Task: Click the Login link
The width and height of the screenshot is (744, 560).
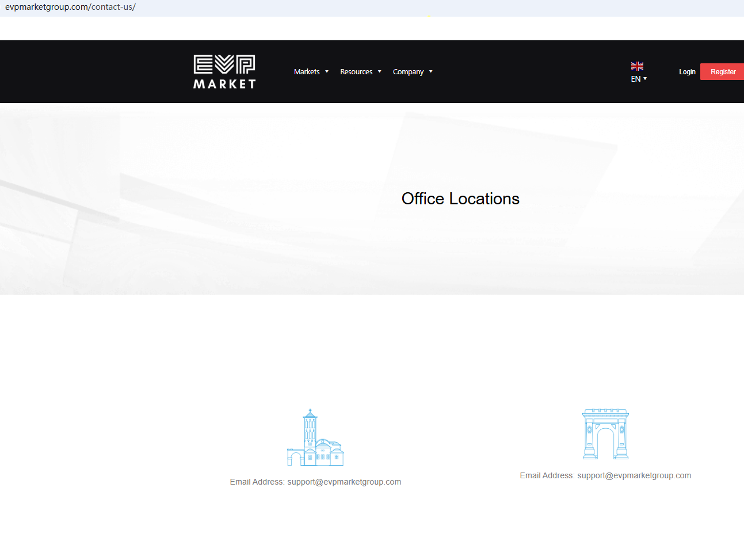Action: coord(687,72)
